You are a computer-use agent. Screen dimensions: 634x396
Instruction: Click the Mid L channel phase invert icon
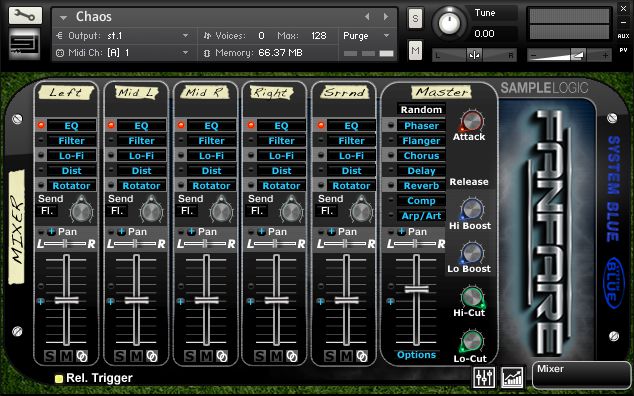point(152,356)
